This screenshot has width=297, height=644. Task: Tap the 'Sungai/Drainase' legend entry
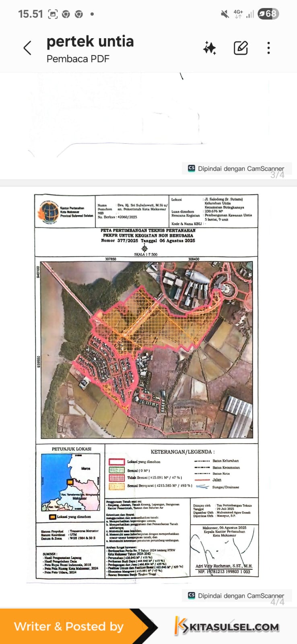tap(217, 487)
